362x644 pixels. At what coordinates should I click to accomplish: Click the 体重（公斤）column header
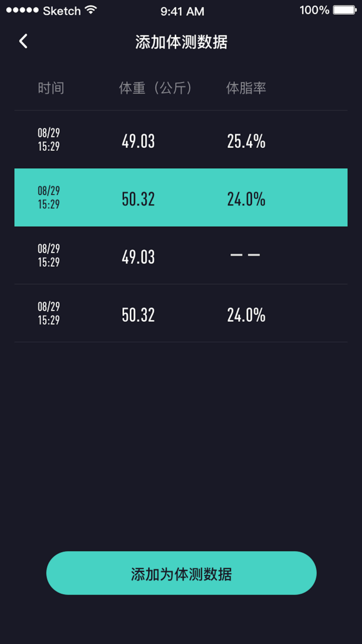pyautogui.click(x=156, y=88)
